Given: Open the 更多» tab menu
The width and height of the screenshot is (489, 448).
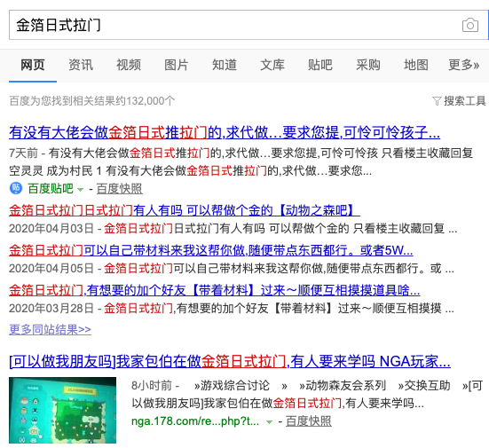Looking at the screenshot, I should (464, 65).
